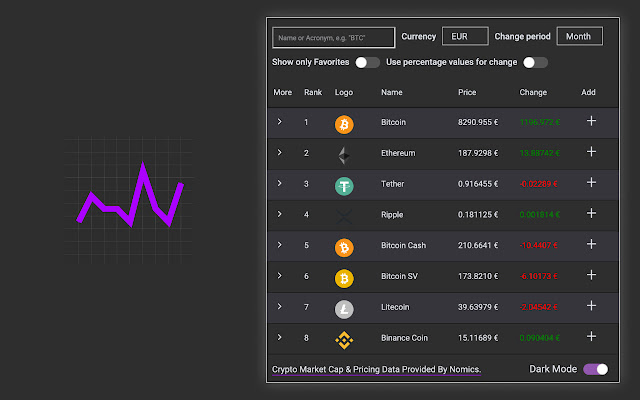
Task: Click the Binance Coin change 0.090404 €
Action: [540, 338]
